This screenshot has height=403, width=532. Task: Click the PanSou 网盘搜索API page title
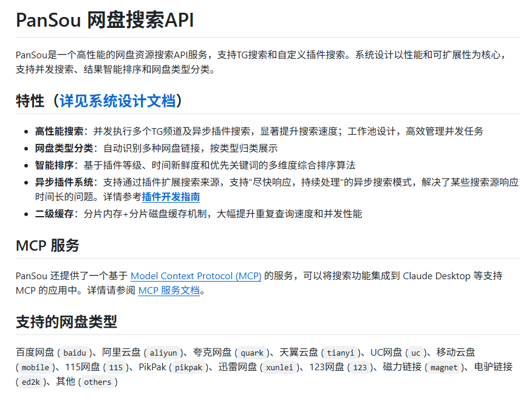tap(103, 20)
